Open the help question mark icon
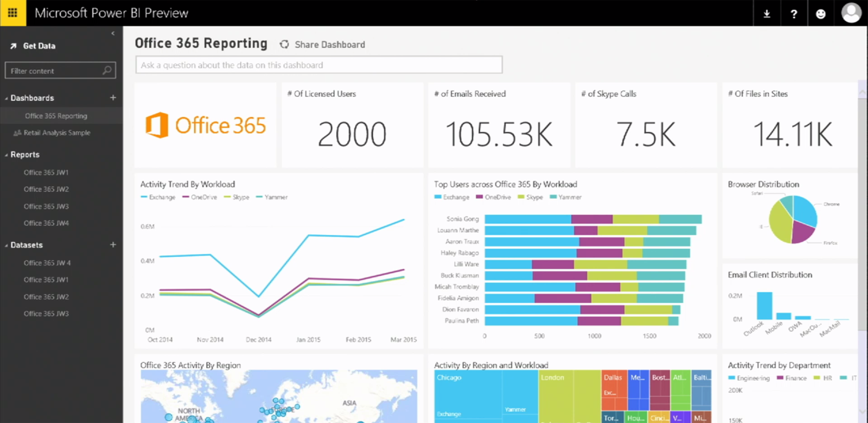 point(794,14)
